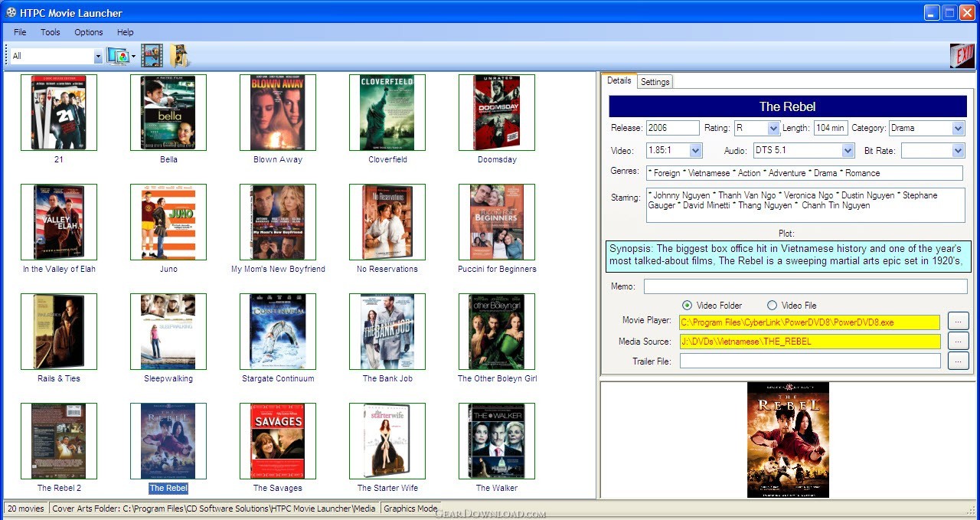
Task: Select My Mom's New Boyfriend cover
Action: 278,222
